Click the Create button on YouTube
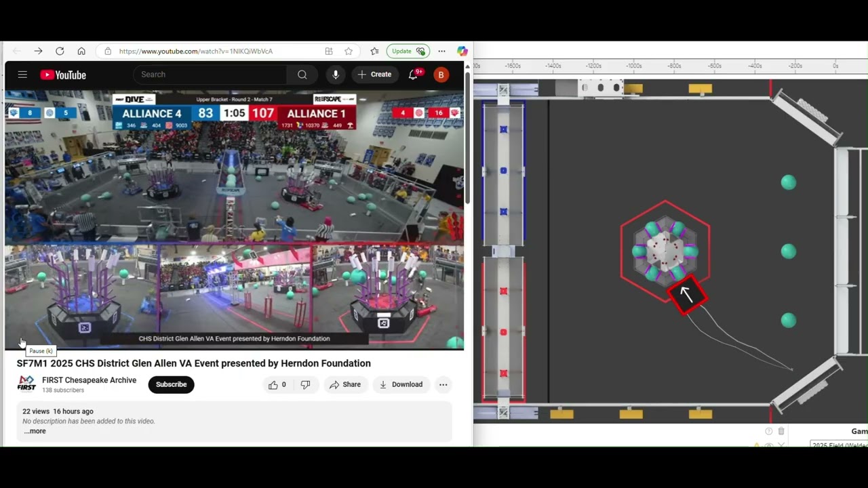868x488 pixels. click(x=374, y=75)
